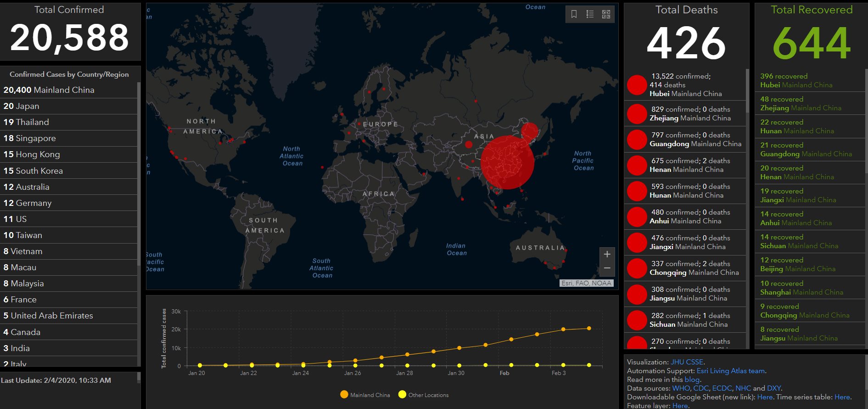This screenshot has width=868, height=409.
Task: Open the Esri Living Atlas team link
Action: pos(730,371)
